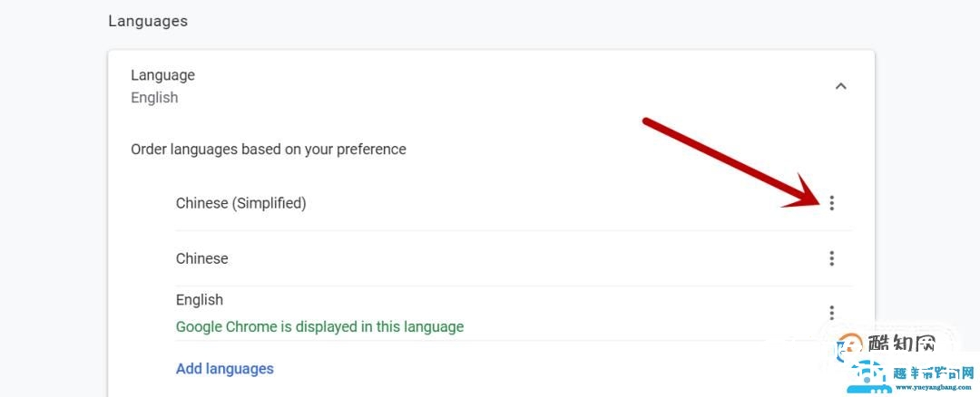This screenshot has height=397, width=980.
Task: Open three-dot menu for Chinese (Simplified)
Action: [x=831, y=203]
